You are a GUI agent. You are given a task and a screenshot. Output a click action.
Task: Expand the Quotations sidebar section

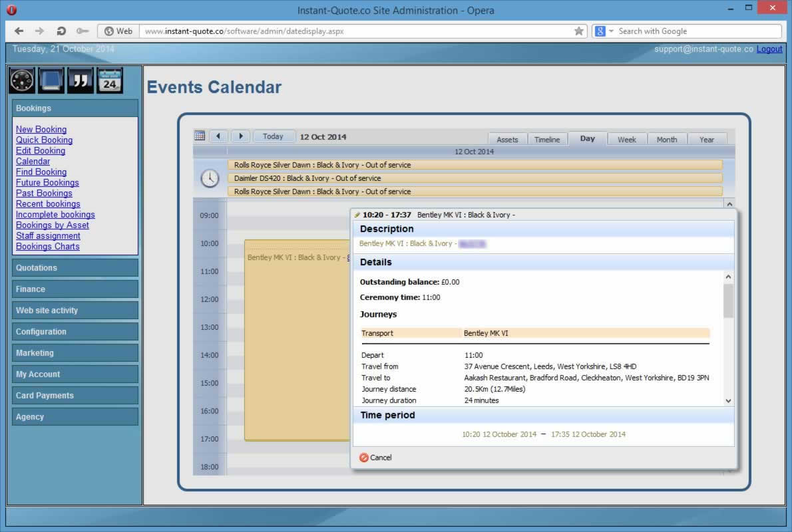(x=75, y=268)
